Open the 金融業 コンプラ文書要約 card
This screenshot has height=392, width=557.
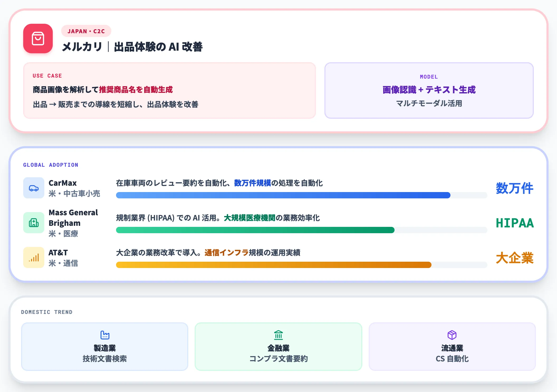click(278, 347)
